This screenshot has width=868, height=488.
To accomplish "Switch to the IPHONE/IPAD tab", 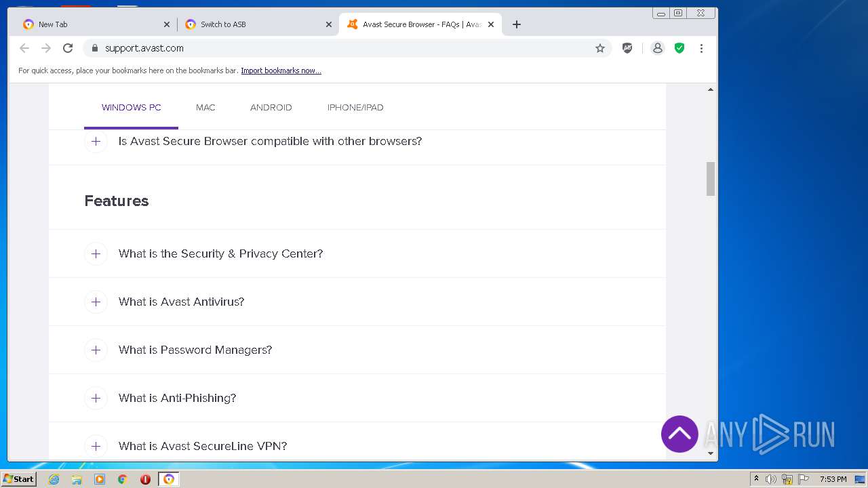I will pos(355,107).
